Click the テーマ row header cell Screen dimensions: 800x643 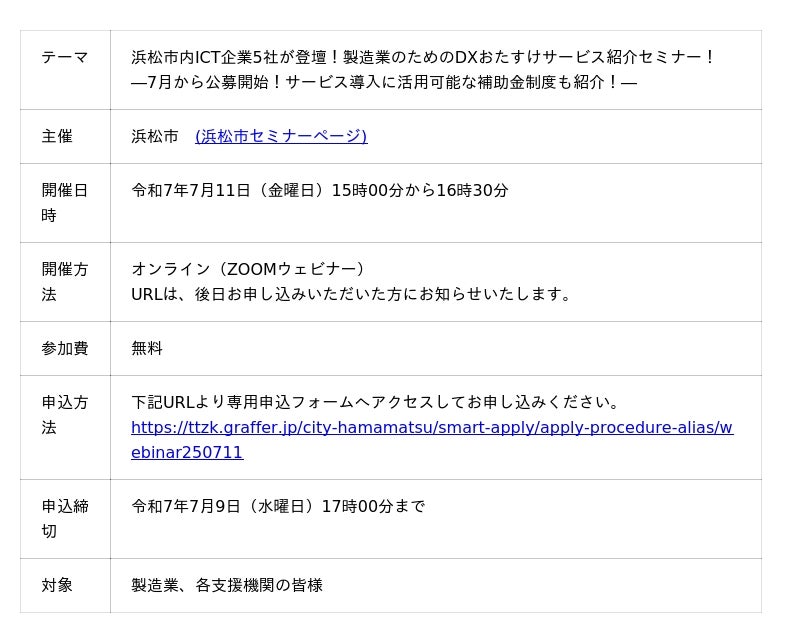[65, 70]
